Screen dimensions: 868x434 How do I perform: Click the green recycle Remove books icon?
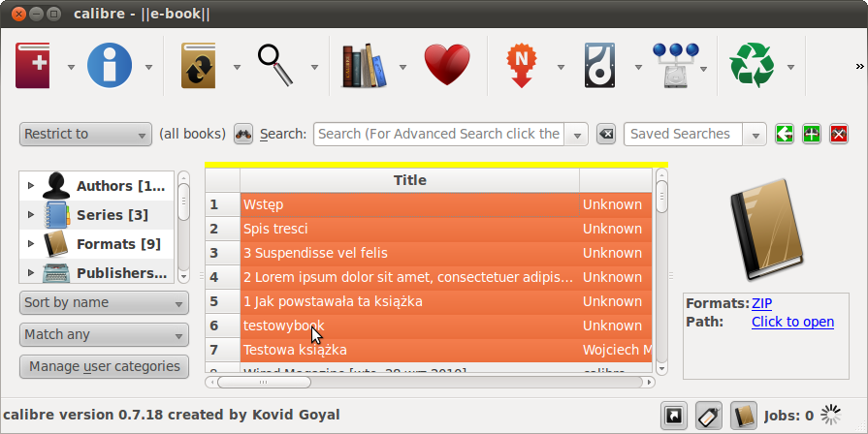pos(752,66)
